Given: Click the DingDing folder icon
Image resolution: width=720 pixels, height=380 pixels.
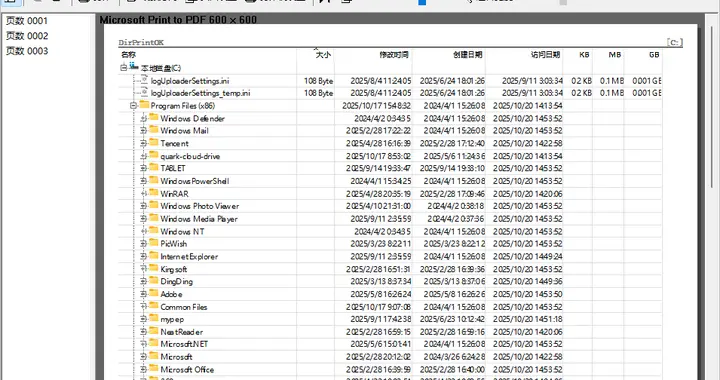Looking at the screenshot, I should click(154, 280).
